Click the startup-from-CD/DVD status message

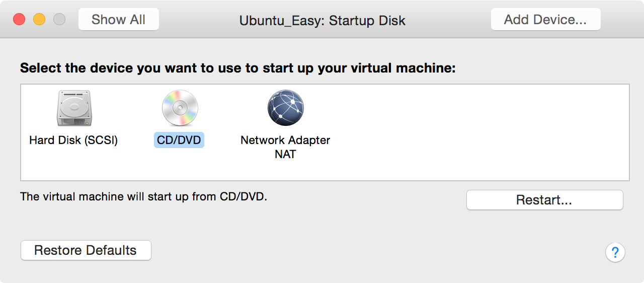(x=143, y=196)
